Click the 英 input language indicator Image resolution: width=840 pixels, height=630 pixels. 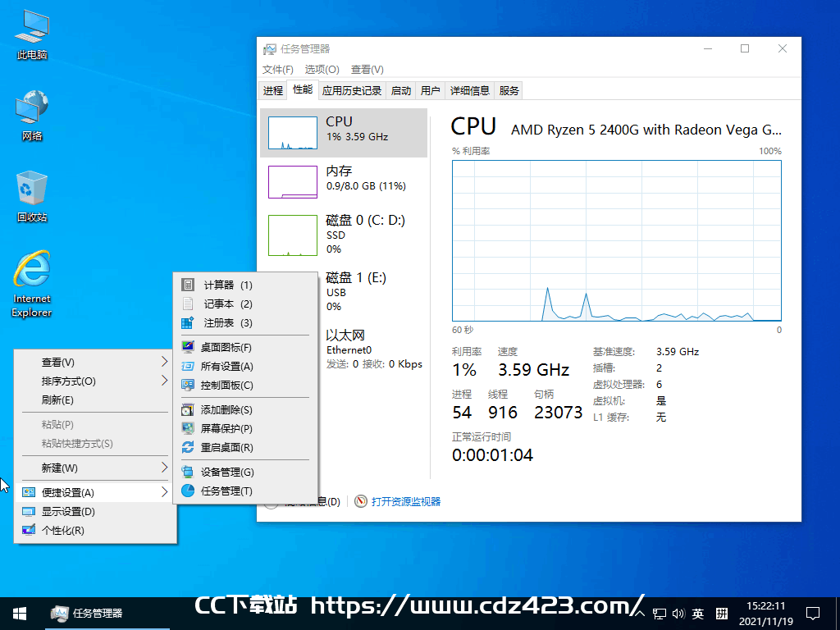pyautogui.click(x=697, y=614)
